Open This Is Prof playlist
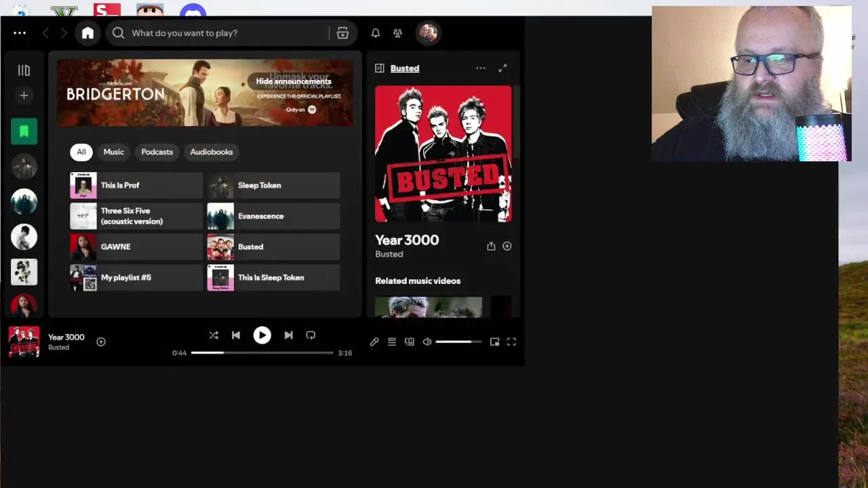 click(x=136, y=185)
